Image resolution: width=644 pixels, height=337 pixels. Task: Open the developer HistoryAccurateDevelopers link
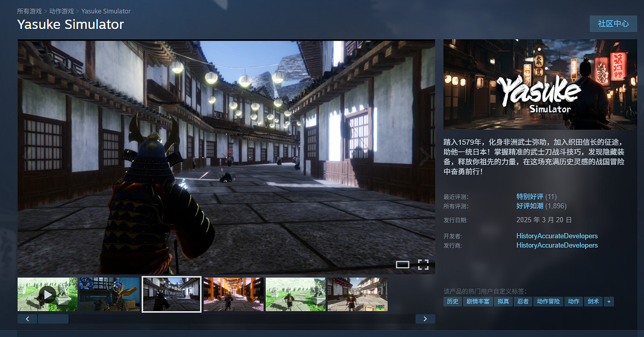point(557,236)
